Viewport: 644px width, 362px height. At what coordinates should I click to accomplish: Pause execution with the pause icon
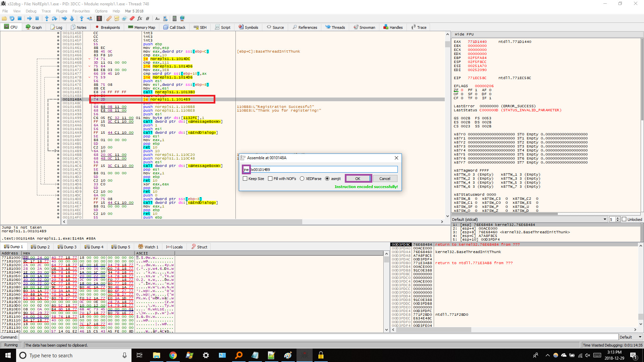click(x=37, y=18)
